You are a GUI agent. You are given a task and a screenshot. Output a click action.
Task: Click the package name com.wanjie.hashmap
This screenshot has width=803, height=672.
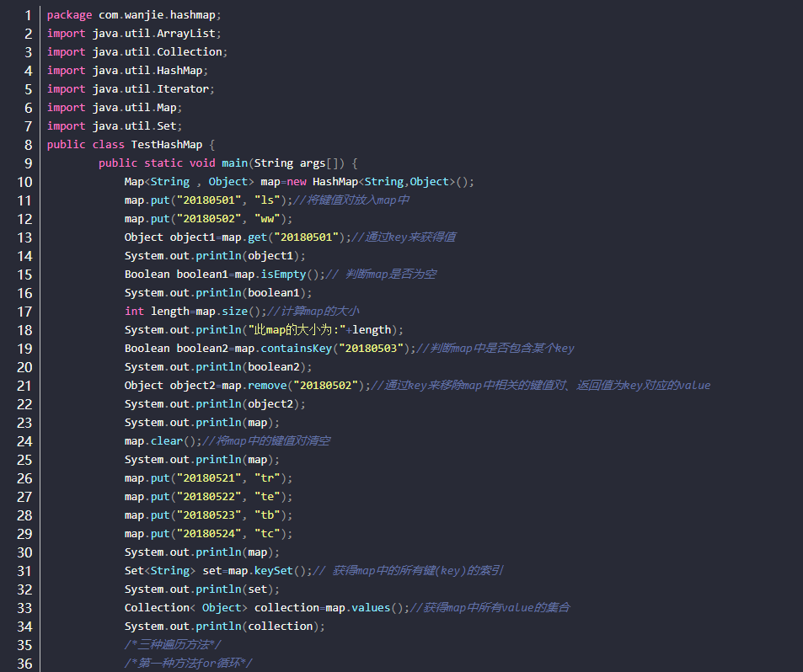point(157,15)
